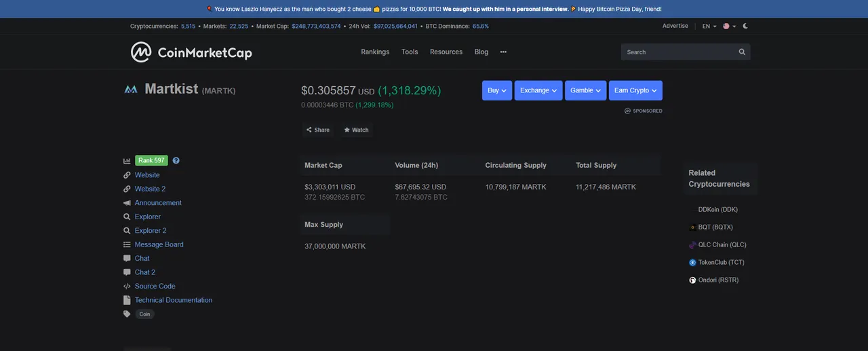Click the megaphone icon beside Announcement

127,203
